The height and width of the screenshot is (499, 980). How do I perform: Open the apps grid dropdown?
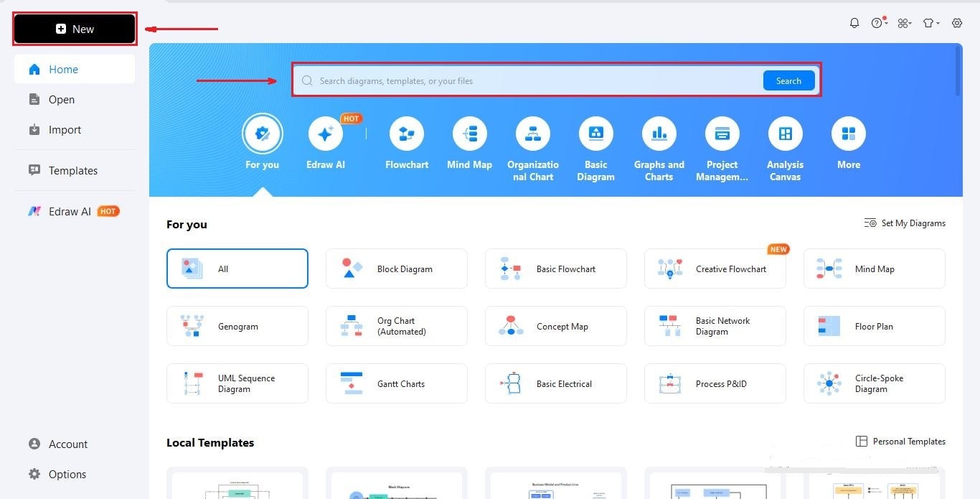click(x=904, y=22)
